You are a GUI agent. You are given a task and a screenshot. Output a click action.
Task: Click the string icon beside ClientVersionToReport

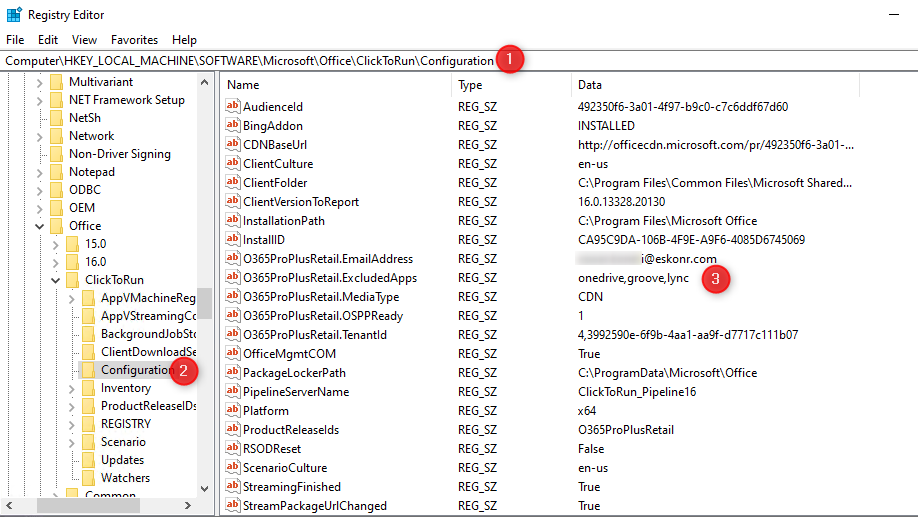click(232, 201)
